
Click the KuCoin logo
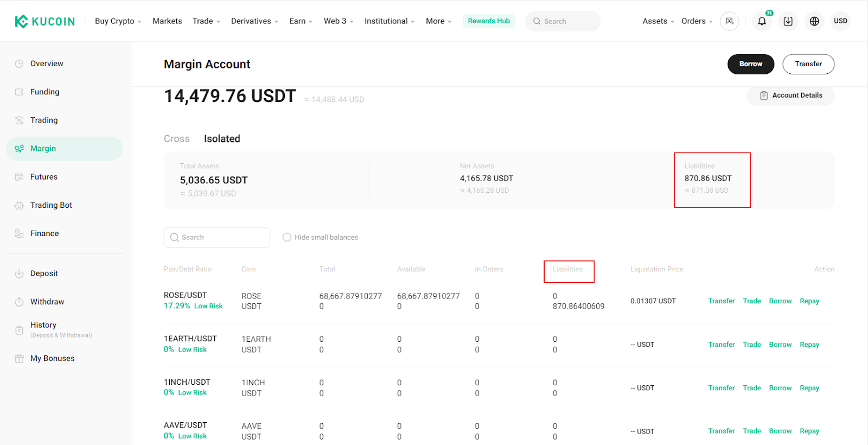pyautogui.click(x=44, y=21)
